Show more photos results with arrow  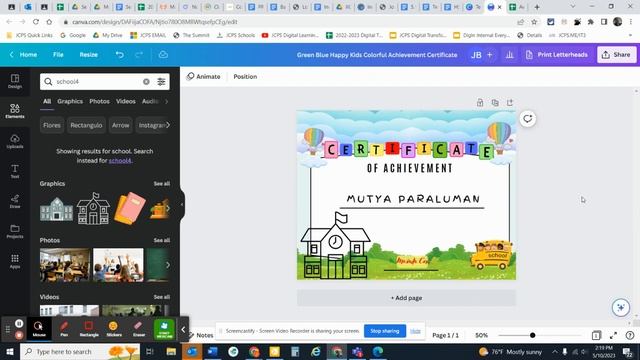click(168, 265)
